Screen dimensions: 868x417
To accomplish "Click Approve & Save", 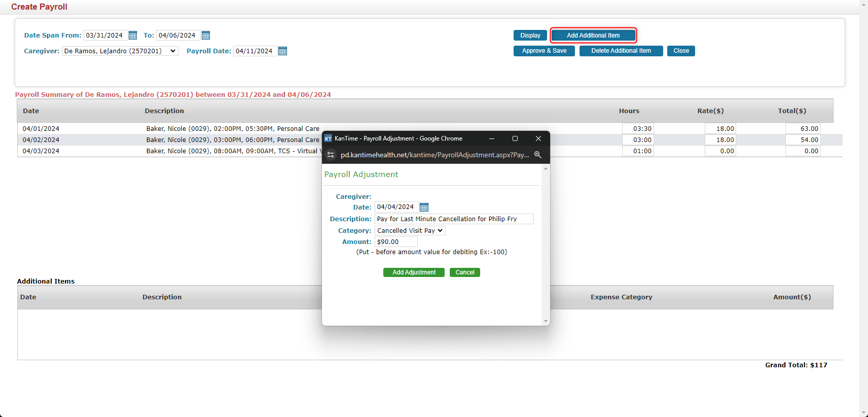I will [x=544, y=51].
